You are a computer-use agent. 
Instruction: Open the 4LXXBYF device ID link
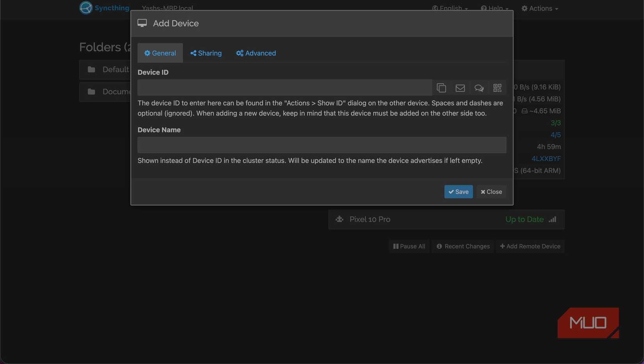pos(546,159)
